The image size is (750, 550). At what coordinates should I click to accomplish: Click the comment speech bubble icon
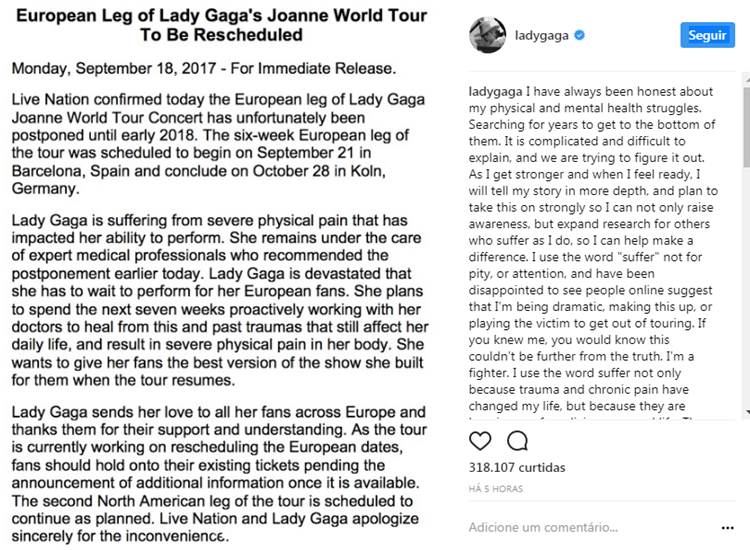517,440
